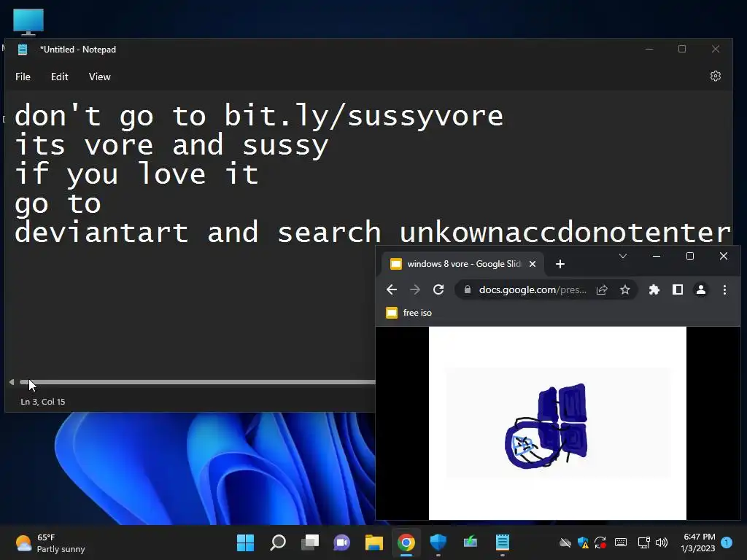This screenshot has height=560, width=747.
Task: Go forward in Chrome
Action: 415,289
